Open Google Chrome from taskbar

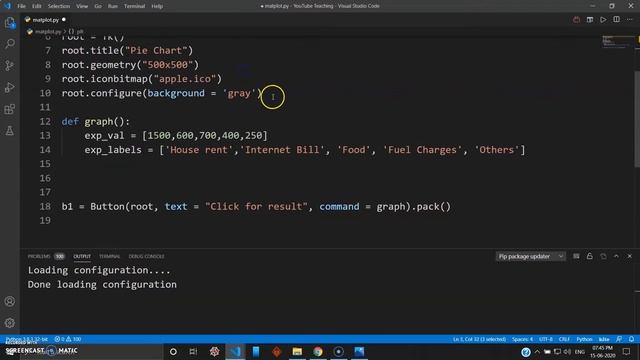318,351
